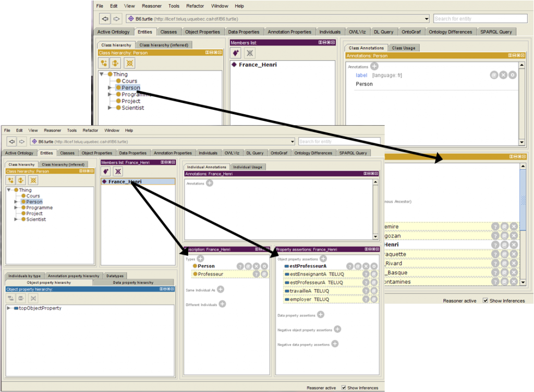534x392 pixels.
Task: Click add subclass icon in front window's class hierarchy
Action: tap(10, 180)
